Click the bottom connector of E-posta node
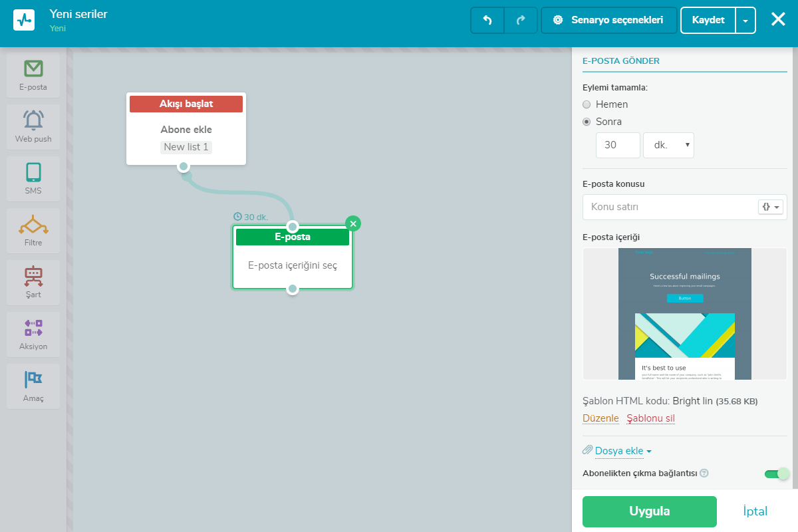The image size is (798, 532). pyautogui.click(x=293, y=289)
